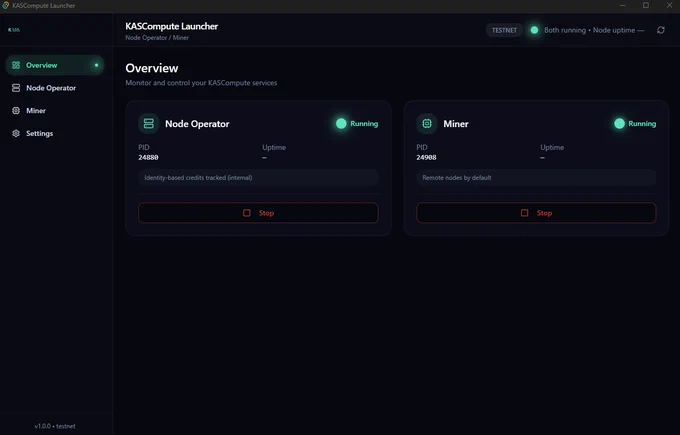Click the Settings gear icon in sidebar

click(16, 134)
